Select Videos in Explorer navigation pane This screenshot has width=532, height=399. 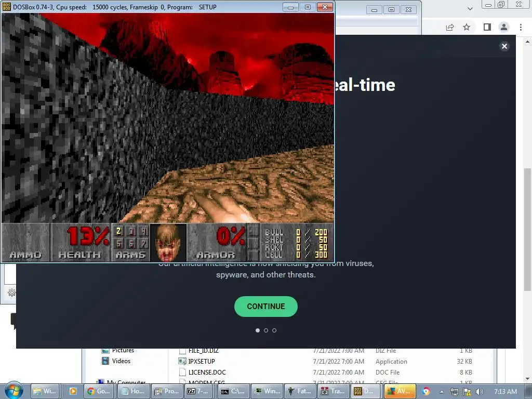point(121,361)
